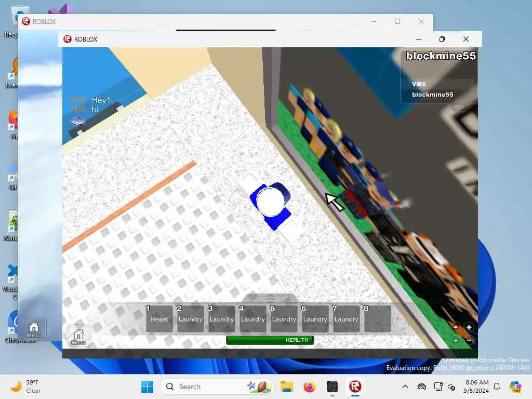Image resolution: width=532 pixels, height=399 pixels.
Task: Open File Explorer from taskbar
Action: click(x=287, y=387)
